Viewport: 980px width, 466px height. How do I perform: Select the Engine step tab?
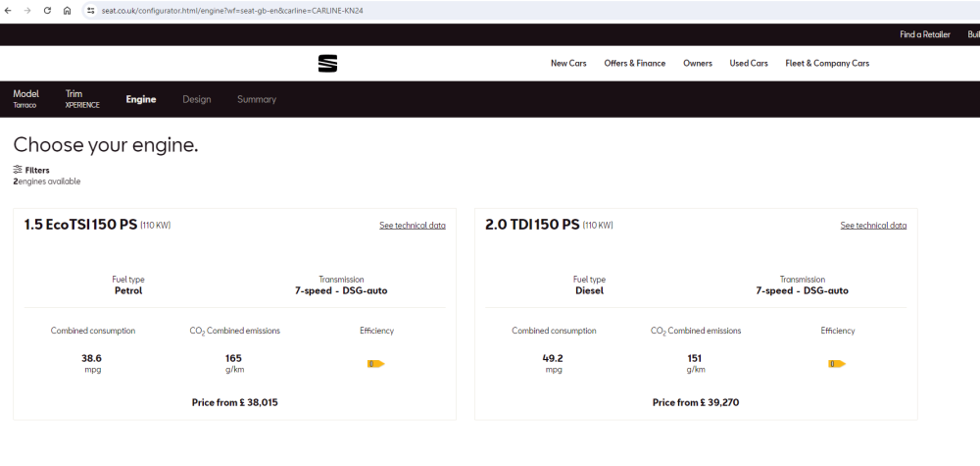click(141, 99)
